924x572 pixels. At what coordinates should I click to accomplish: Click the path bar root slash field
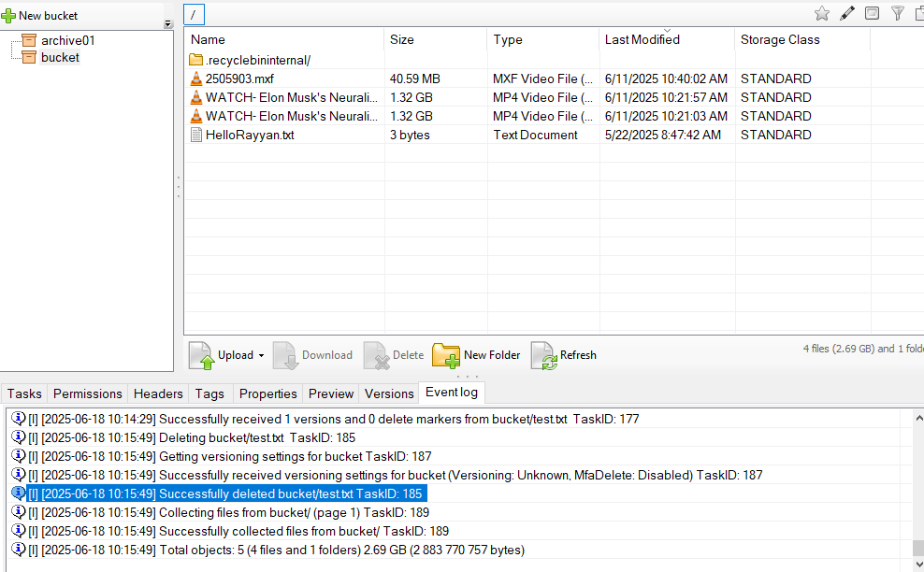[194, 15]
